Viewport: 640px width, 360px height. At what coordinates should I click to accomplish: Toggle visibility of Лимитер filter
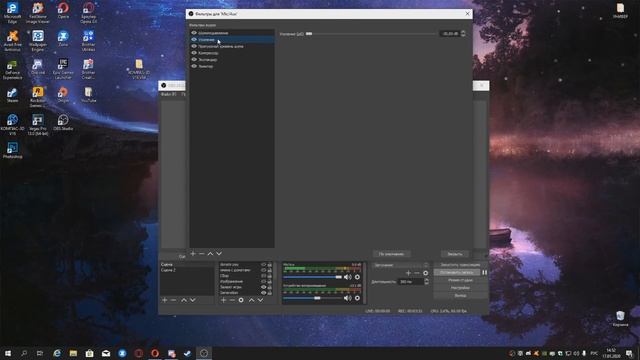pos(194,66)
